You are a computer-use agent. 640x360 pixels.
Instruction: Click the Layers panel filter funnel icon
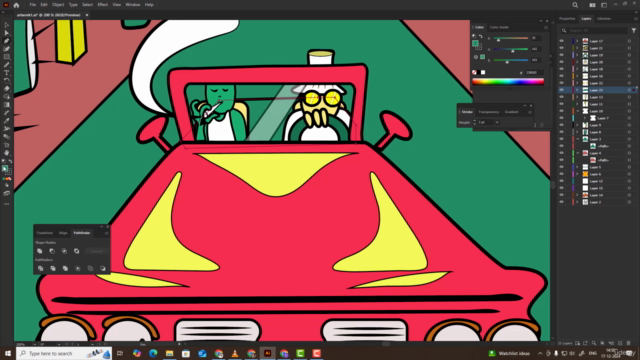(x=634, y=31)
